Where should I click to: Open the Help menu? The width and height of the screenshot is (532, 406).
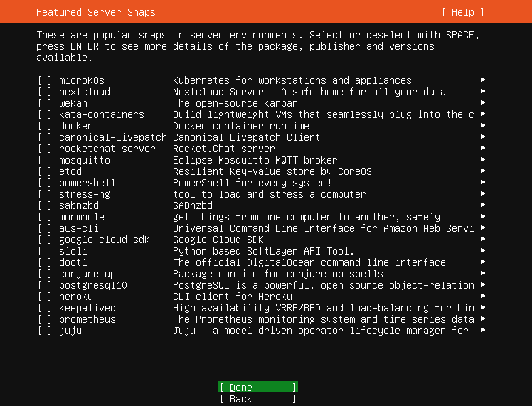coord(463,12)
